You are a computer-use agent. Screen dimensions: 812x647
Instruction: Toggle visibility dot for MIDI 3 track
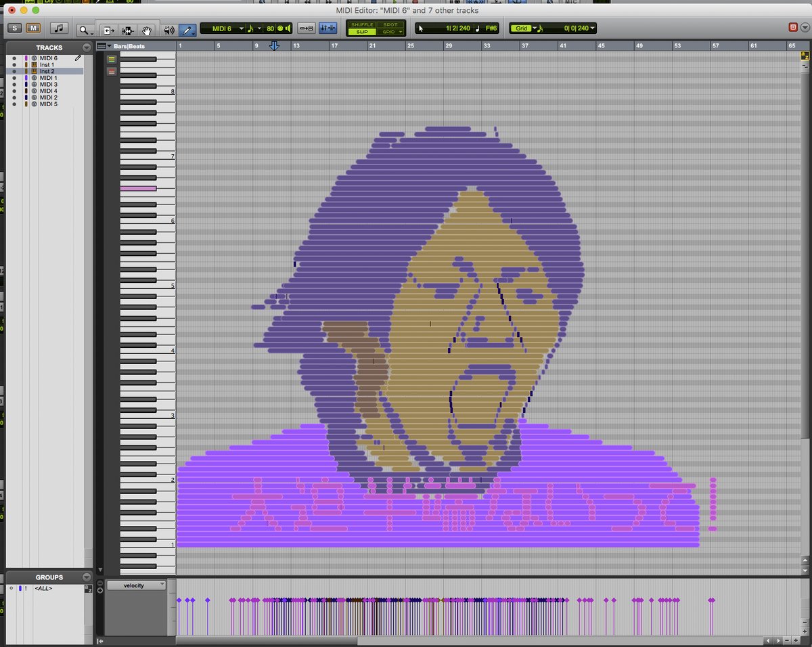pos(14,85)
